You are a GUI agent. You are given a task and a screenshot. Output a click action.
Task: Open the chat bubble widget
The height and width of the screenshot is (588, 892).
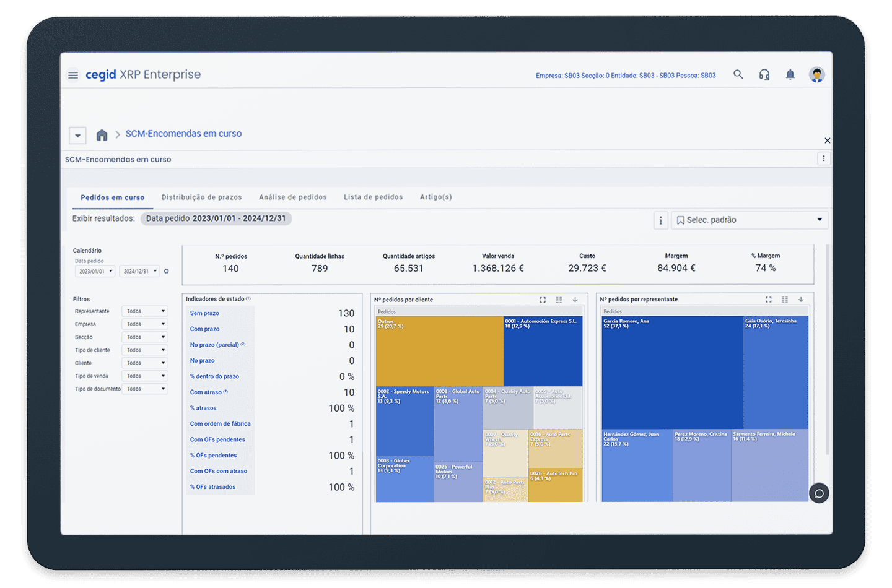pos(819,493)
